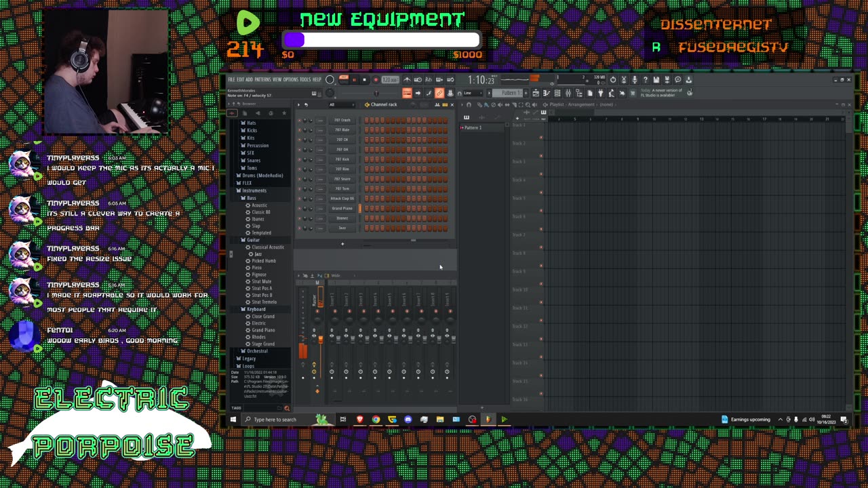868x488 pixels.
Task: Open the 'All' channel filter dropdown
Action: tap(341, 104)
